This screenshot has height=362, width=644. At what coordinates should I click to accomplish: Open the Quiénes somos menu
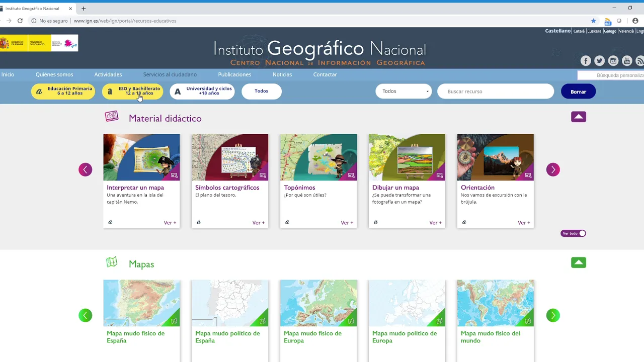click(54, 74)
